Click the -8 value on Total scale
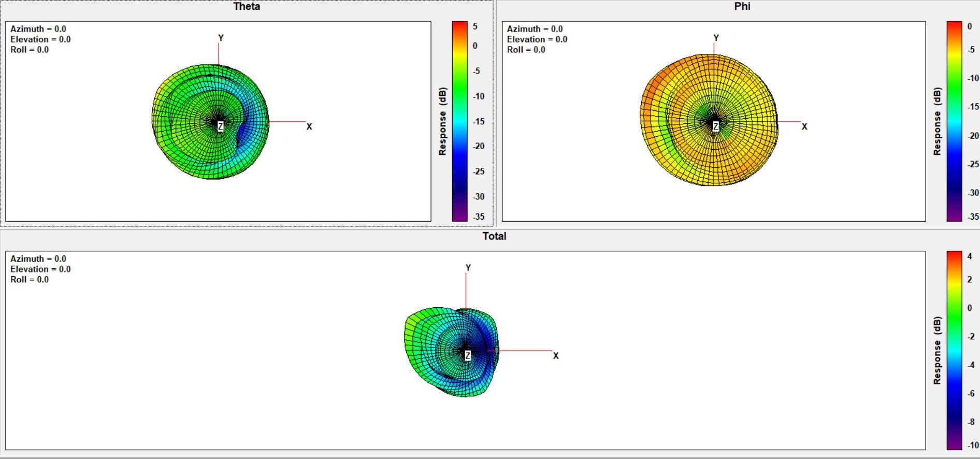Image resolution: width=980 pixels, height=459 pixels. point(971,422)
